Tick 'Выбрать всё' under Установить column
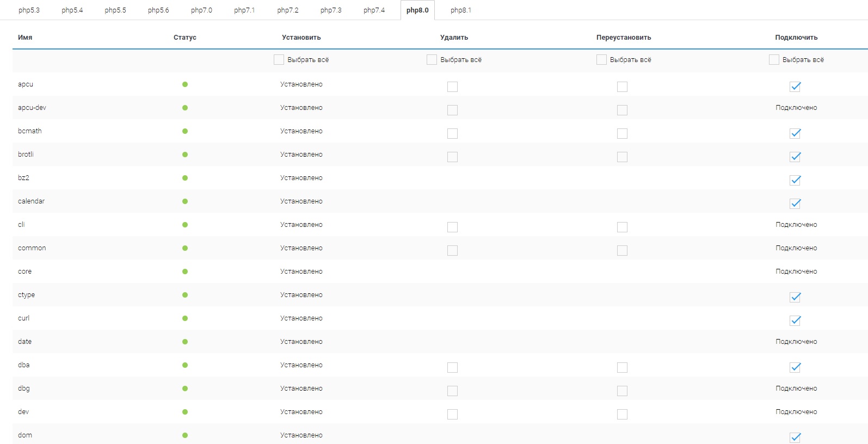The image size is (868, 444). tap(279, 60)
